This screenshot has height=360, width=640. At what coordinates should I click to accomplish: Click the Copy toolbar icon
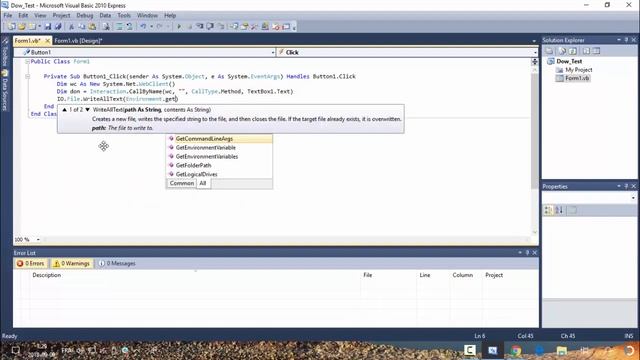pos(82,27)
